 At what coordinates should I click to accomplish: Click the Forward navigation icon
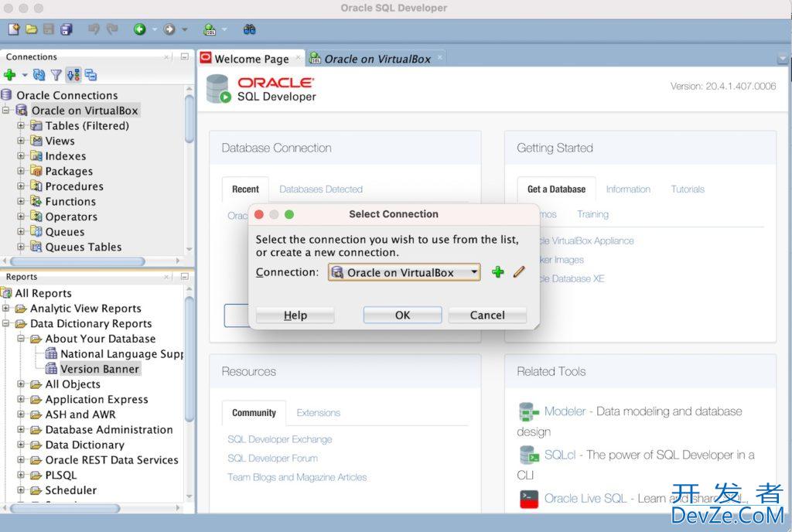169,29
